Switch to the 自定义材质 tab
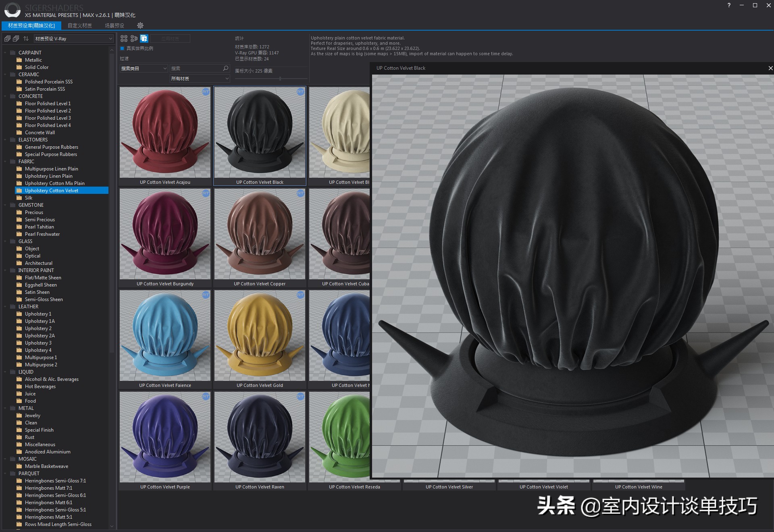 (80, 25)
